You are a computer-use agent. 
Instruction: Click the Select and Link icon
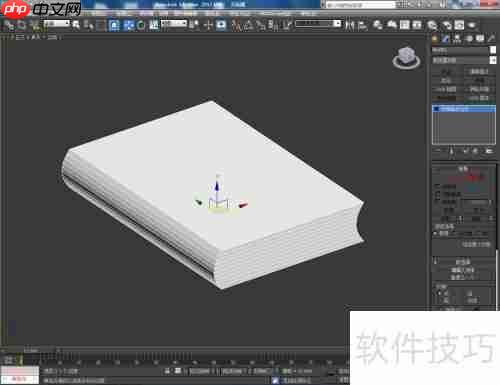[8, 25]
